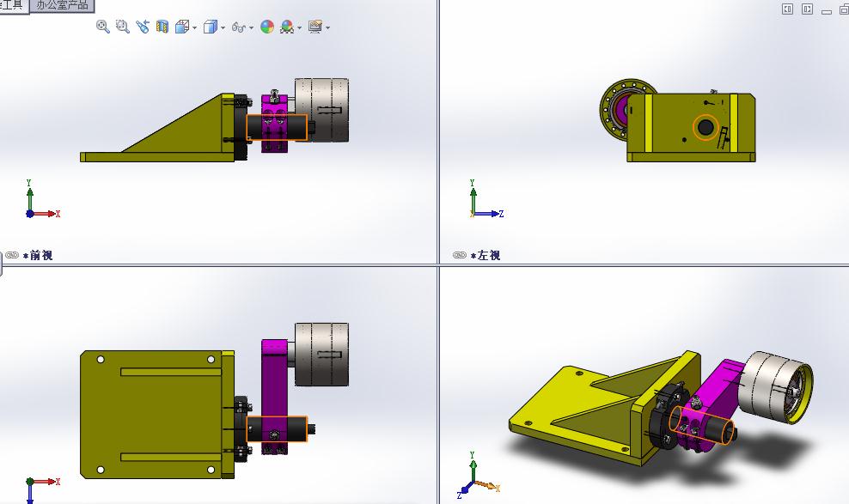Expand the View Orientation dropdown arrow

[x=194, y=27]
